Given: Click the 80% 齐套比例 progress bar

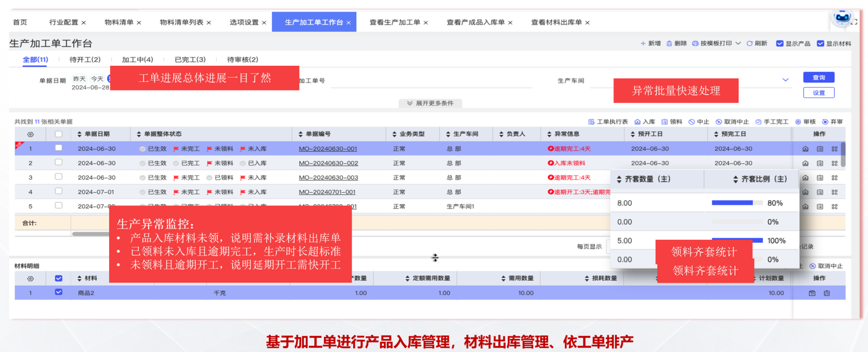Looking at the screenshot, I should tap(737, 203).
